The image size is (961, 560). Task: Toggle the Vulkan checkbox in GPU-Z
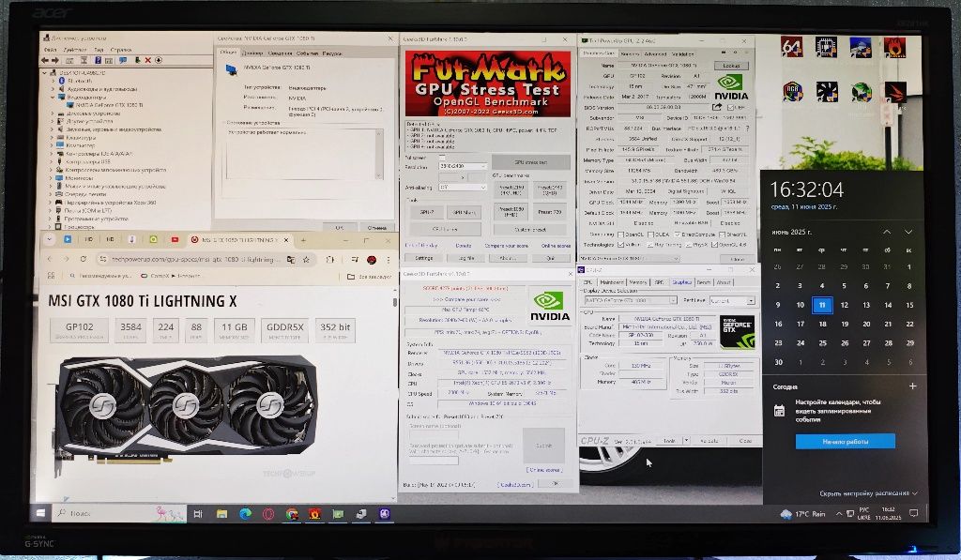pos(621,245)
